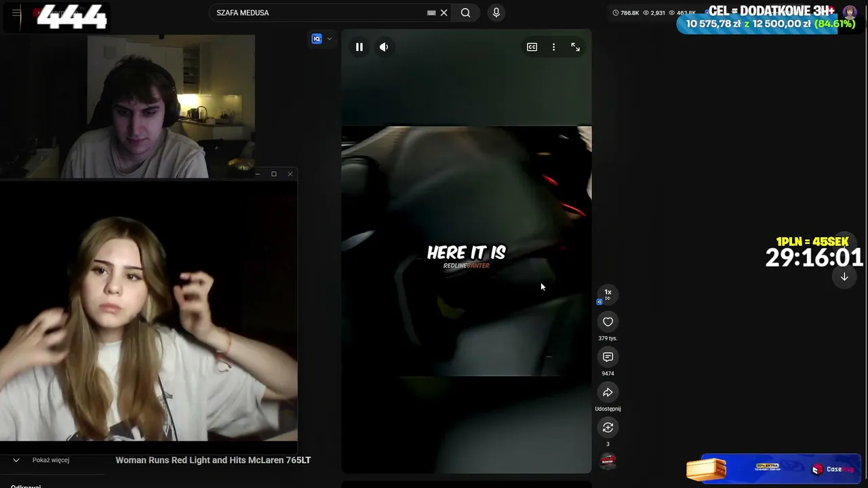Open the CaseHug promotional banner
This screenshot has width=868, height=488.
pos(773,469)
